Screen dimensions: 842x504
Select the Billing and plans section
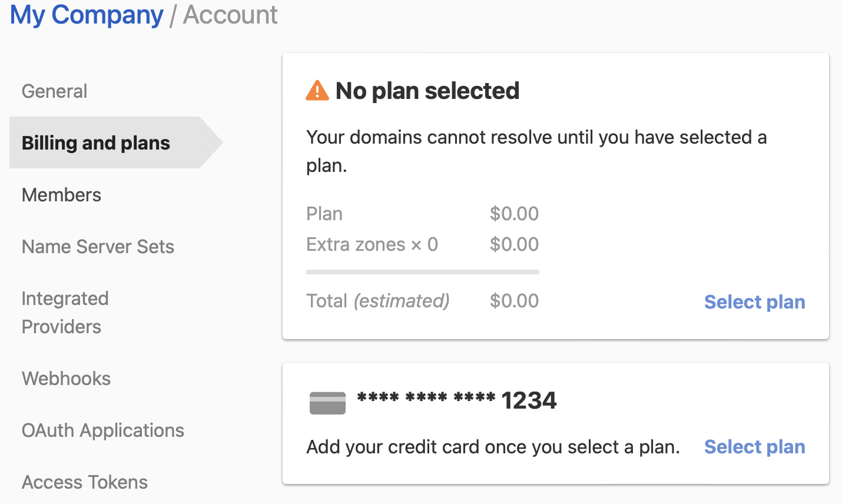95,143
